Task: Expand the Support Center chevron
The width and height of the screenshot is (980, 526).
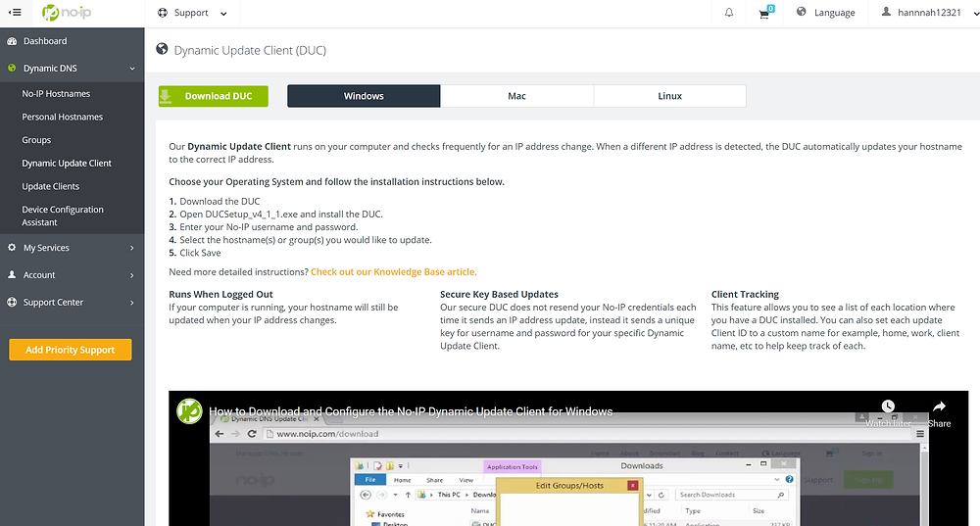Action: [132, 303]
